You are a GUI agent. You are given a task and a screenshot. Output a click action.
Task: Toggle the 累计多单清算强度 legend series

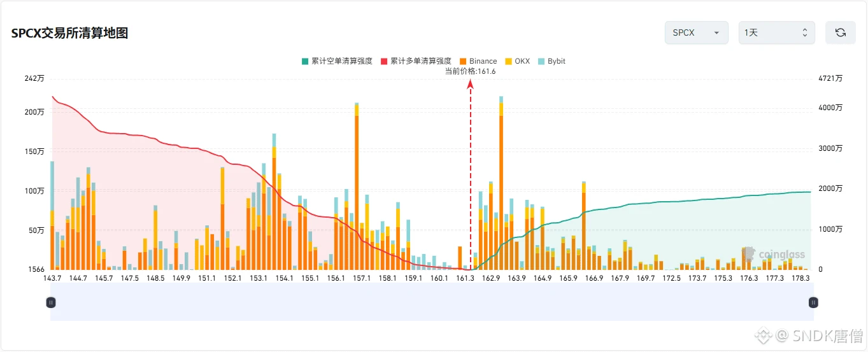coord(416,61)
